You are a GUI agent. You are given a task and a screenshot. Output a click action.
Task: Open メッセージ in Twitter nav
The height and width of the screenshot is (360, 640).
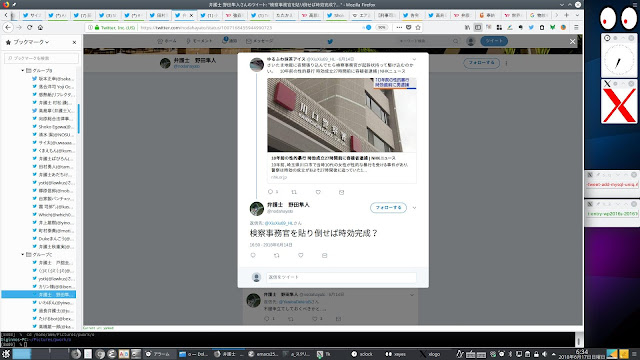pyautogui.click(x=260, y=41)
